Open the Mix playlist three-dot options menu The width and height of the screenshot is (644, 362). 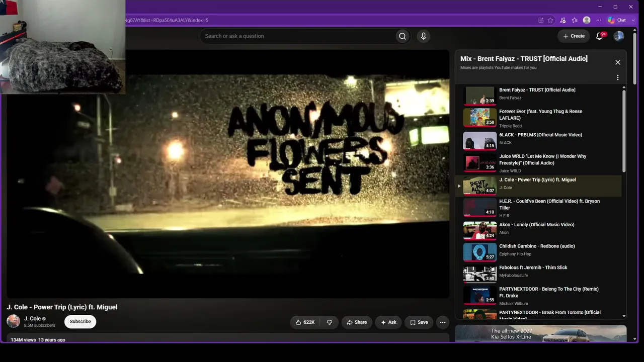click(x=618, y=77)
